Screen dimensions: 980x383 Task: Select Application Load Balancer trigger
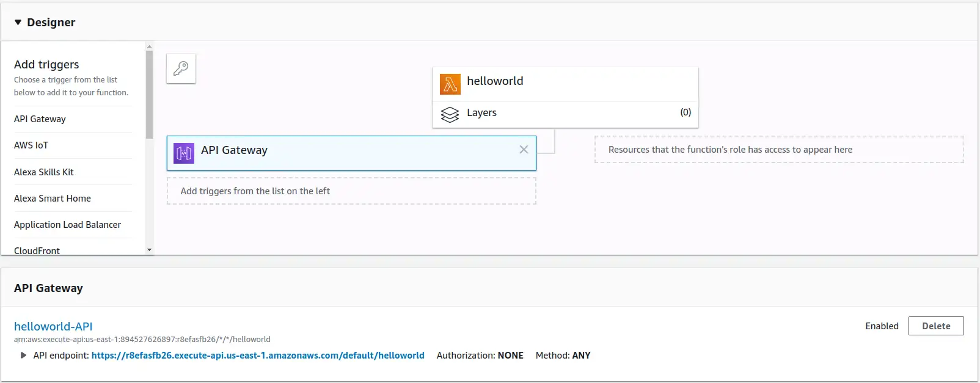click(x=68, y=225)
